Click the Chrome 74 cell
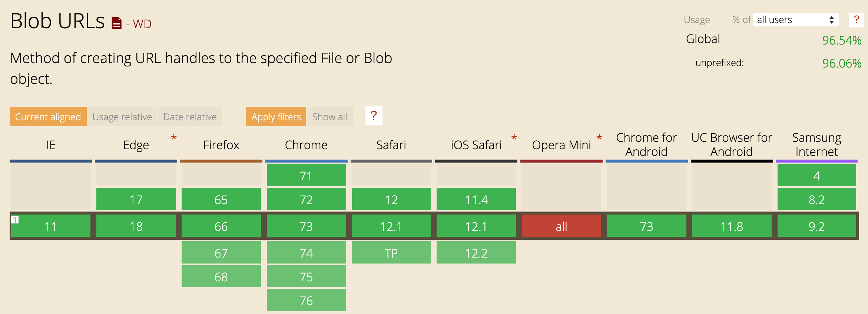This screenshot has height=314, width=868. point(307,252)
